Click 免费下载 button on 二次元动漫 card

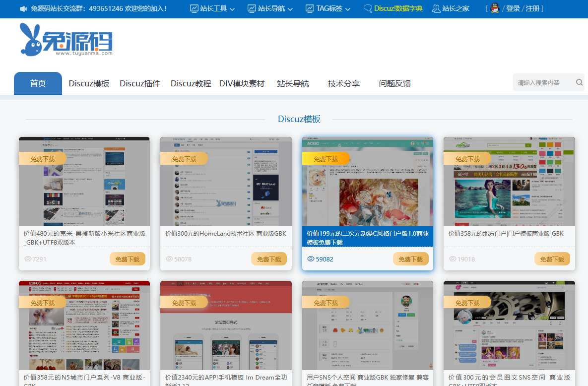point(411,259)
